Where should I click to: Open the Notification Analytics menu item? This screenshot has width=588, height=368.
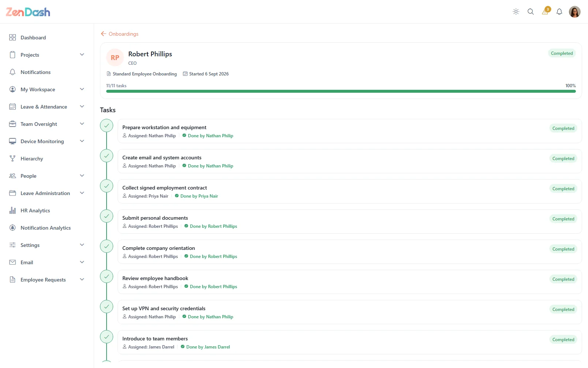coord(47,228)
